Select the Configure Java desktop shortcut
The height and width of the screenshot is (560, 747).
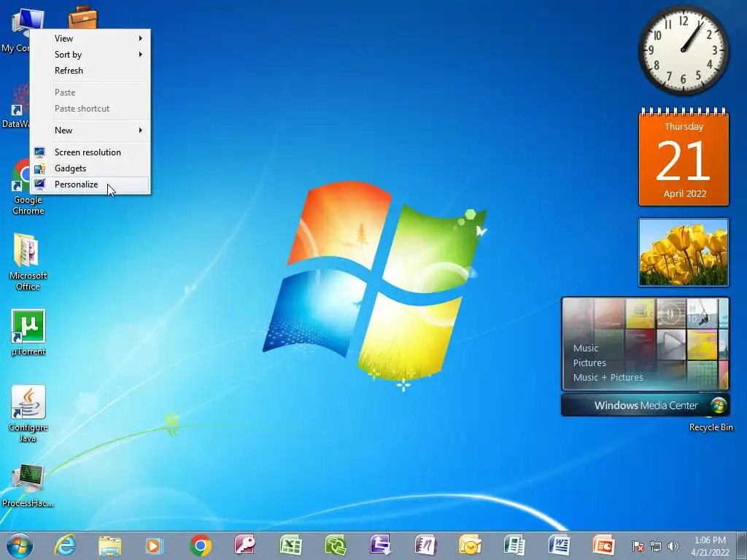pyautogui.click(x=28, y=414)
